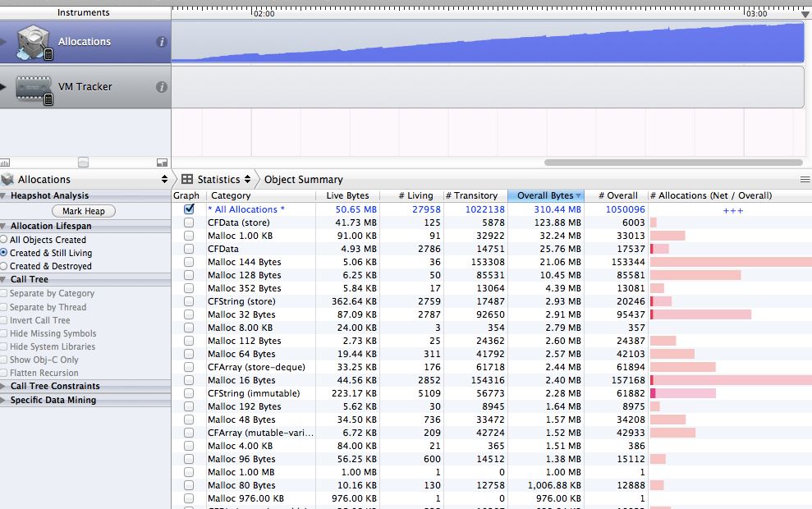The image size is (812, 509).
Task: Expand the Specific Data Mining section
Action: [x=3, y=401]
